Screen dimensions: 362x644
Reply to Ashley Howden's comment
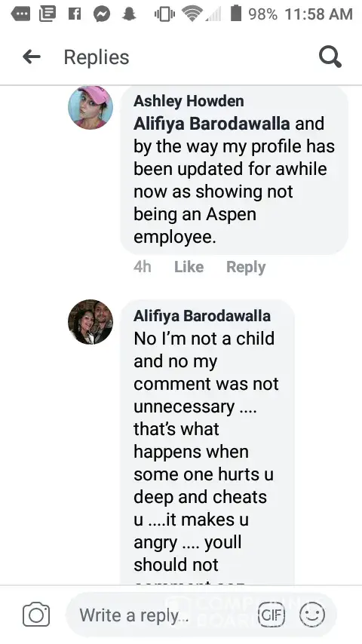(246, 267)
